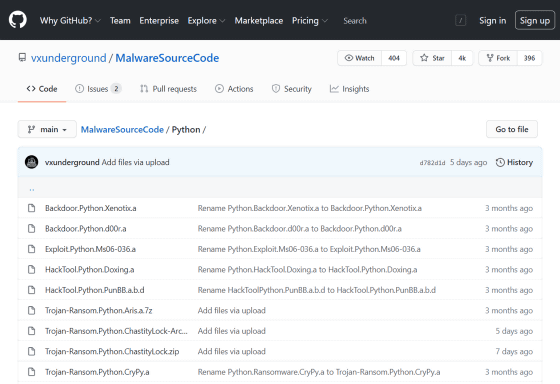
Task: Open file Trojan-Ransom.Python.Aris.a.7z
Action: (99, 310)
